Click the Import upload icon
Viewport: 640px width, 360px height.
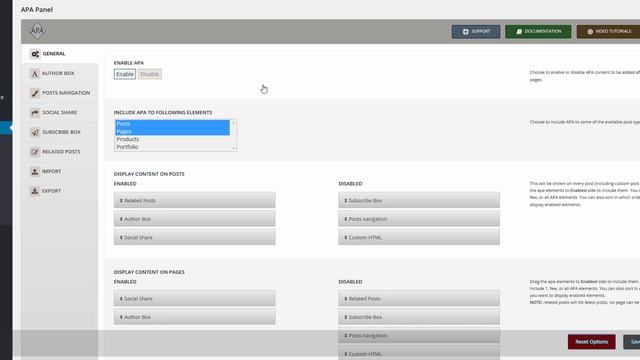[x=35, y=171]
